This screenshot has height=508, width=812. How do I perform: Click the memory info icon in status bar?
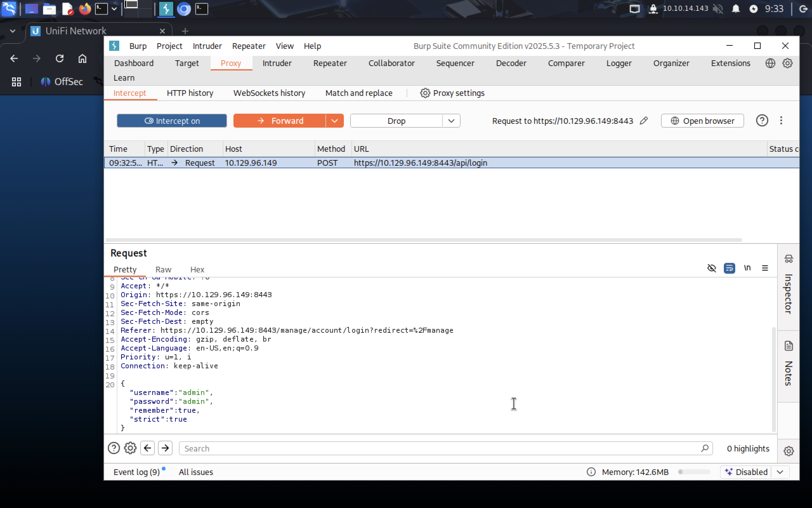point(591,472)
